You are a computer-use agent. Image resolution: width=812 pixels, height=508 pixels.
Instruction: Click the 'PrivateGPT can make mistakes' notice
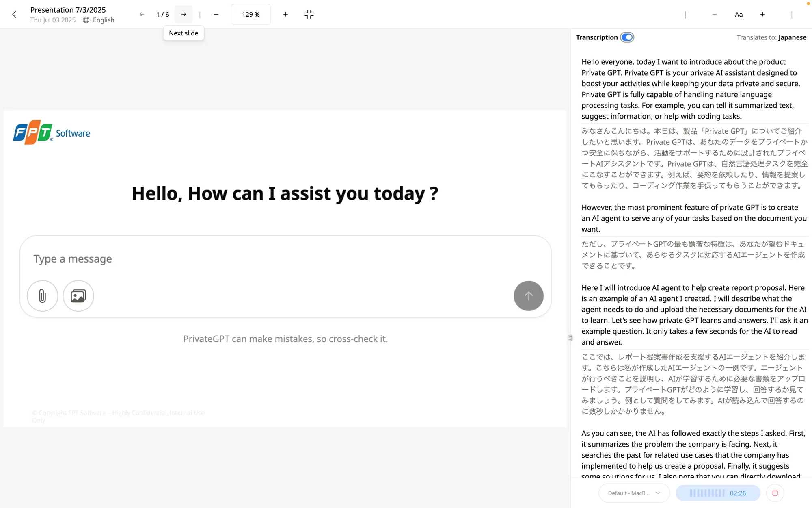[285, 339]
